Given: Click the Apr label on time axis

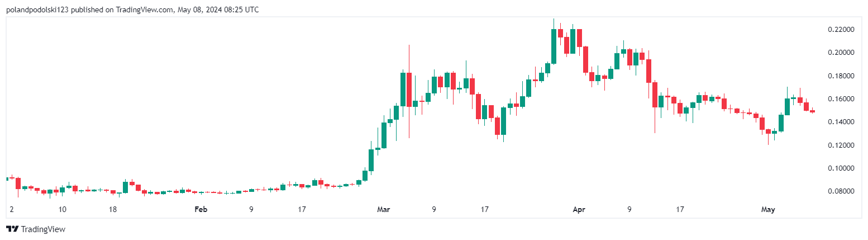Looking at the screenshot, I should click(x=579, y=210).
